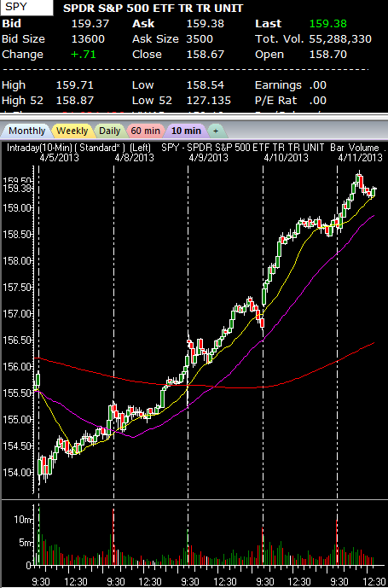Click the SPDR S&P 500 ETF title
The width and height of the screenshot is (388, 588).
tap(153, 9)
